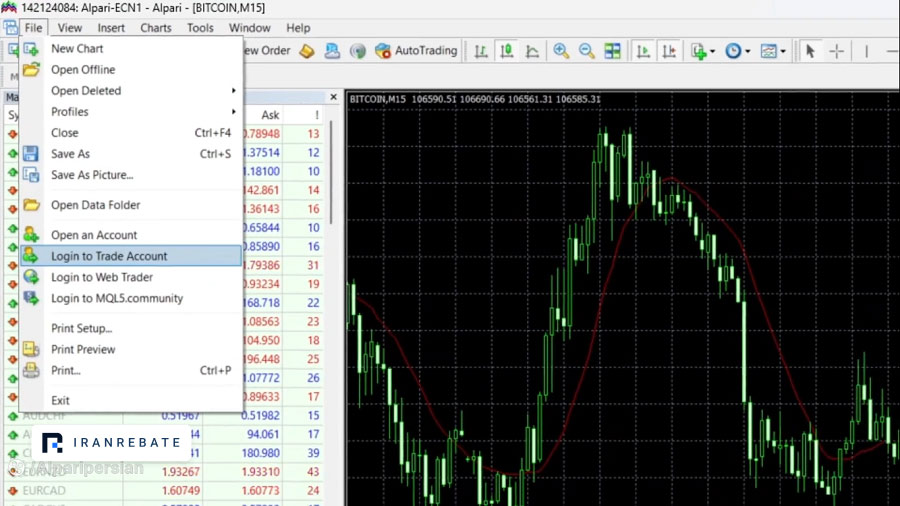900x506 pixels.
Task: Click the Zoom In magnifier icon
Action: click(x=561, y=51)
